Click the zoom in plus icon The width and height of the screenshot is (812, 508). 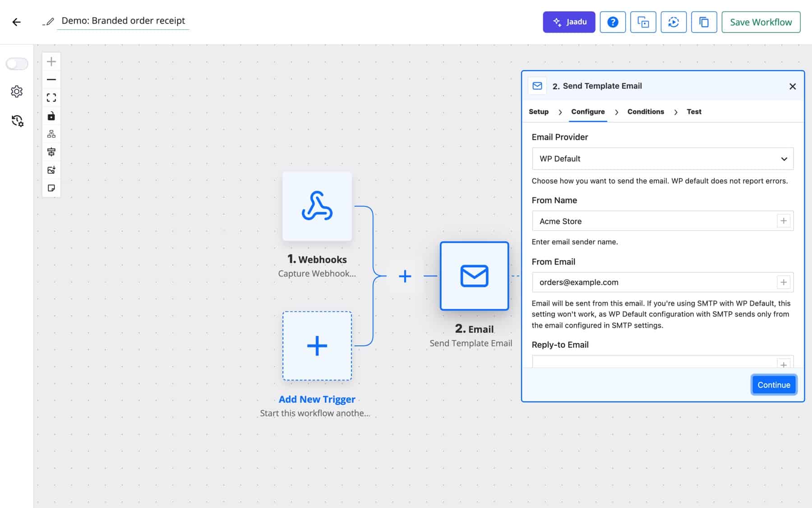pos(51,61)
